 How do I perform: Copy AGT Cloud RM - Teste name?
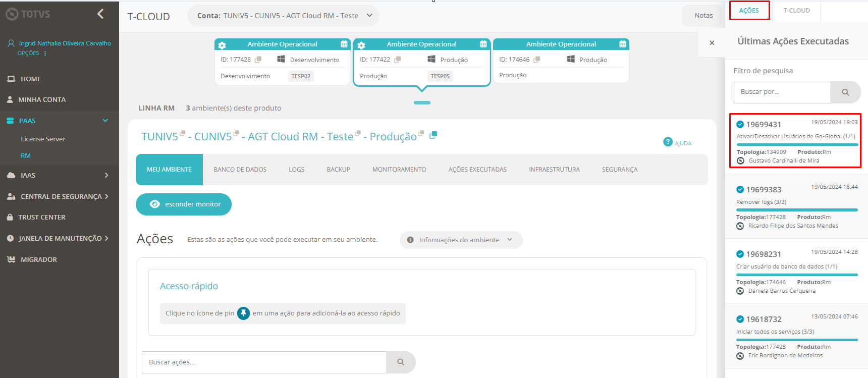pos(358,133)
